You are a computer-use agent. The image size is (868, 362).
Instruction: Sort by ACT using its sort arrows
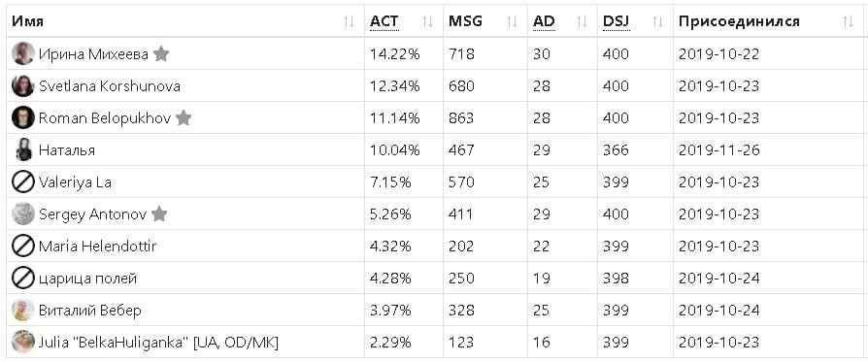[428, 21]
